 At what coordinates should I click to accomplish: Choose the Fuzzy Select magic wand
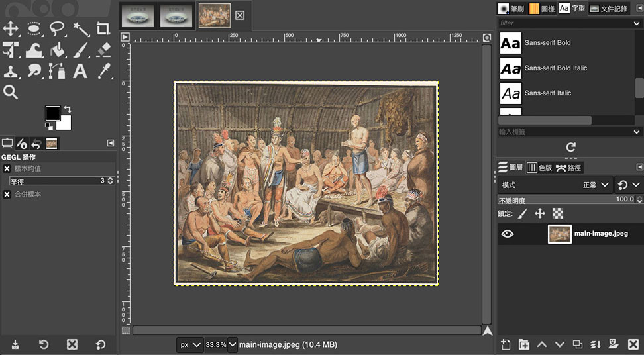click(x=80, y=28)
